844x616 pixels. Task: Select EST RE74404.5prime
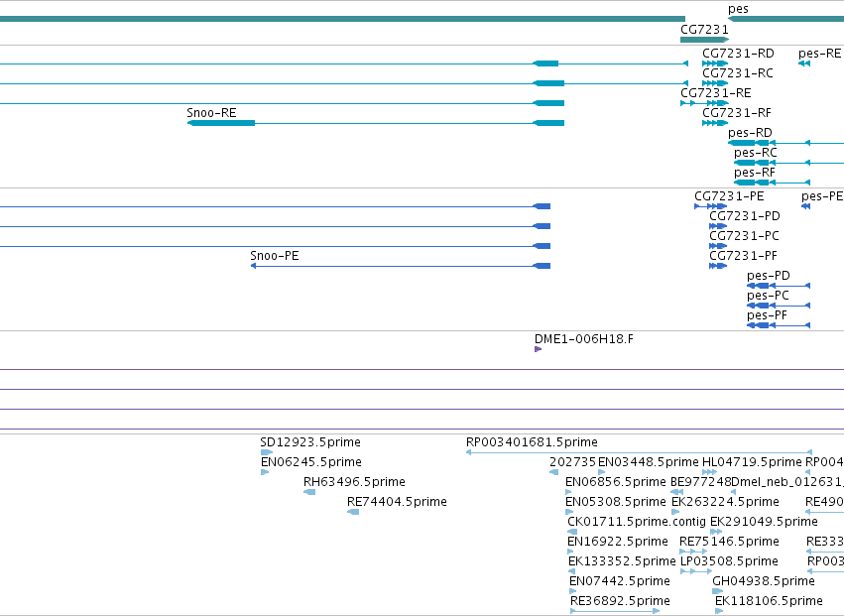point(397,502)
